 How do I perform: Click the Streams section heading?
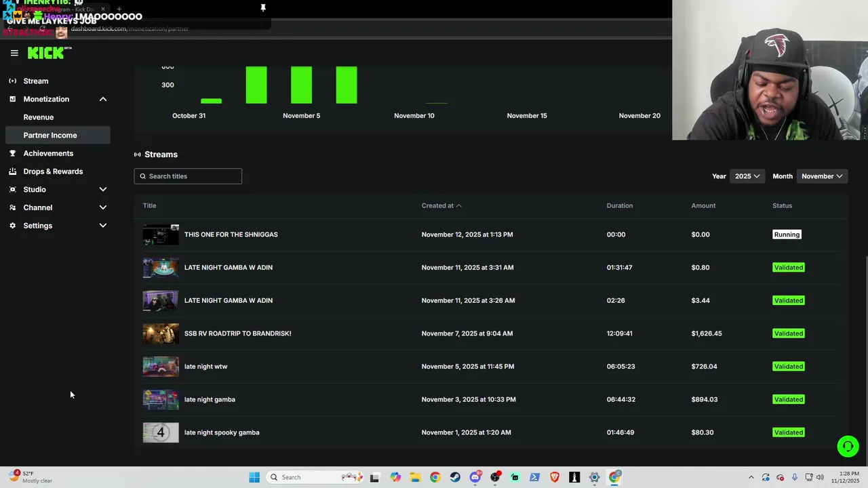[x=161, y=155]
